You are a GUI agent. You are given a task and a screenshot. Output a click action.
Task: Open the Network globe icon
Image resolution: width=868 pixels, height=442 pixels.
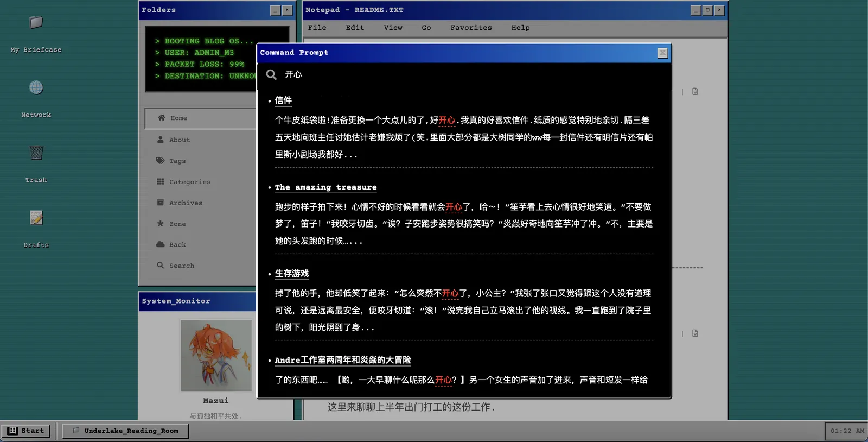pos(36,87)
